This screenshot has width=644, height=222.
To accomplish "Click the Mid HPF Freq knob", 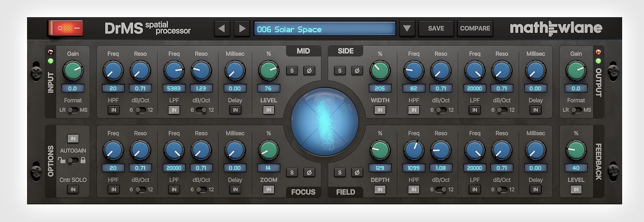I will [113, 71].
